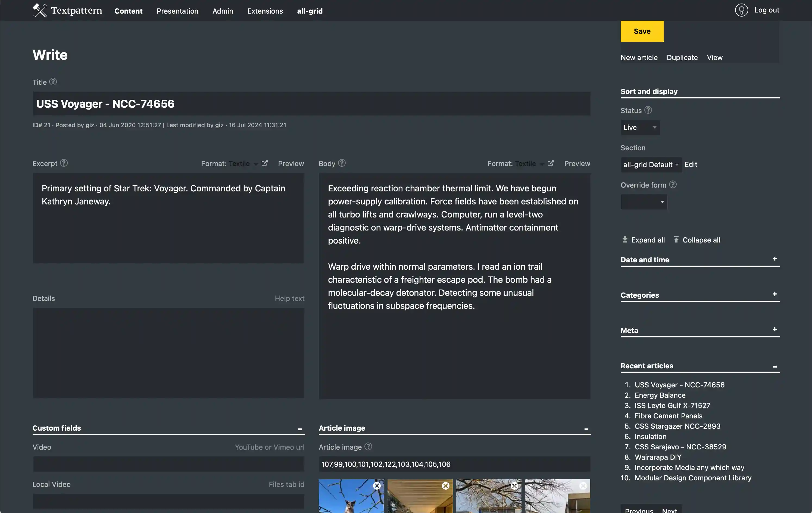
Task: Open the Title help tooltip icon
Action: coord(53,82)
